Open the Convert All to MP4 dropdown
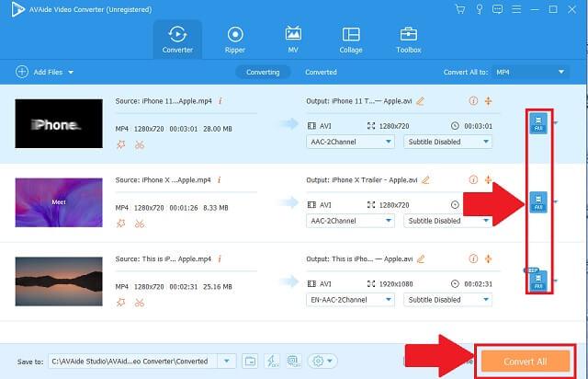 pos(530,72)
